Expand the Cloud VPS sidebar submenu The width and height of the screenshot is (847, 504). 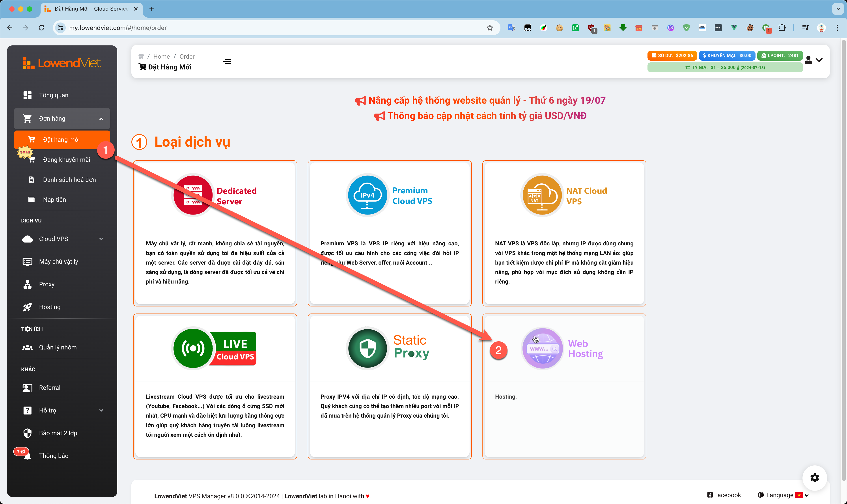pos(62,239)
